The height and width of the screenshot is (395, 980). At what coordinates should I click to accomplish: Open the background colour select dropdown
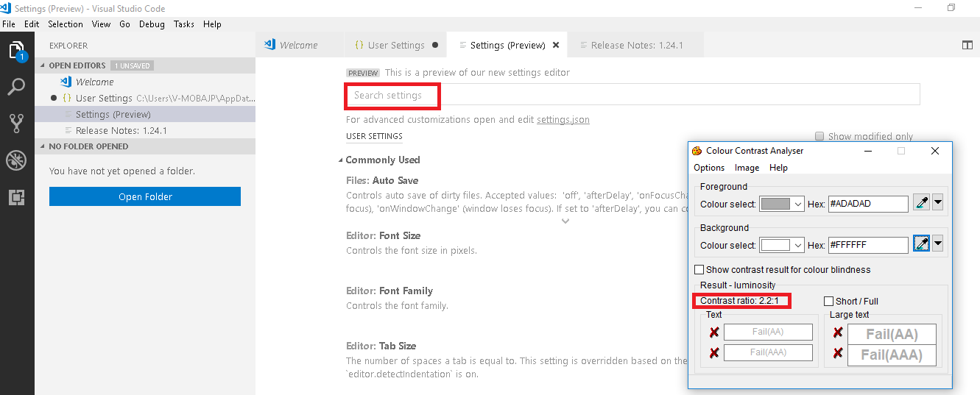797,245
